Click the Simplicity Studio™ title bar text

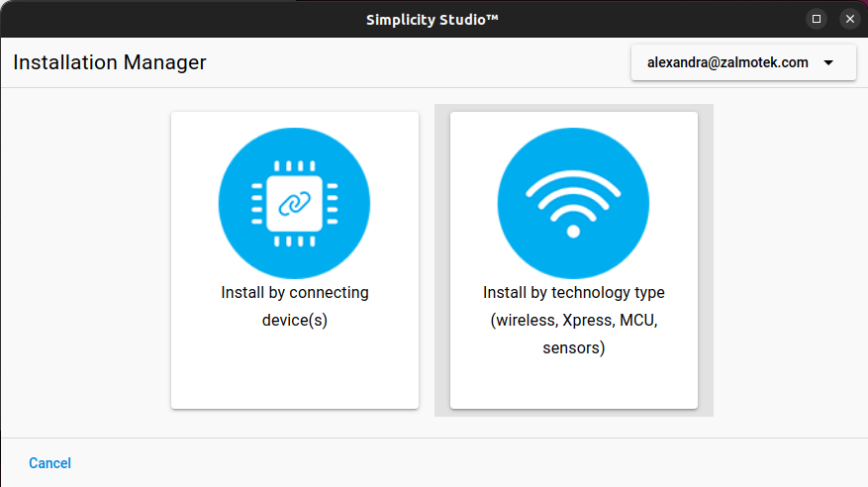[x=433, y=20]
